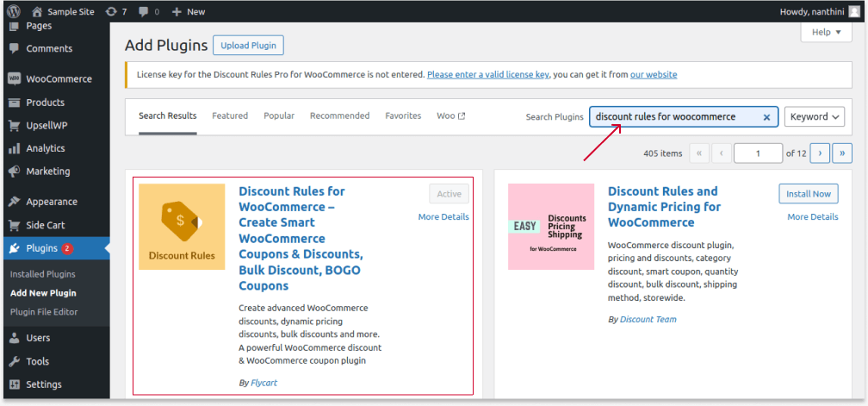Click the first page double-arrow button
Viewport: 868px width, 406px height.
[x=699, y=153]
